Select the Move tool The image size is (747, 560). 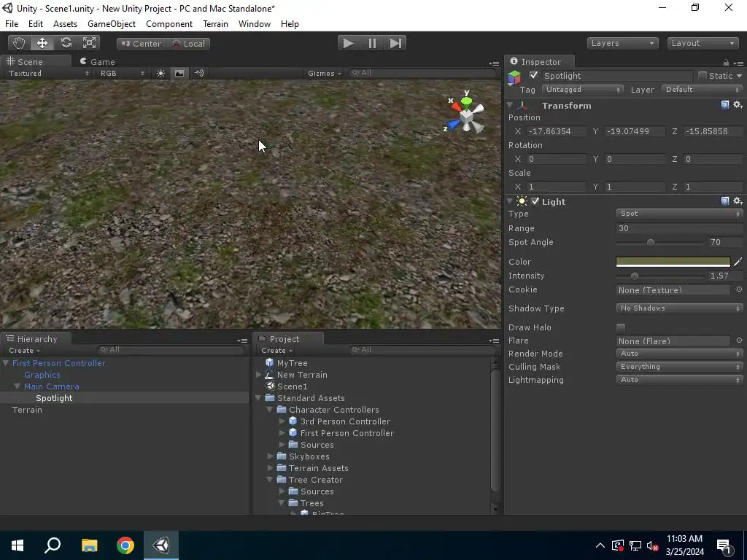click(x=42, y=43)
